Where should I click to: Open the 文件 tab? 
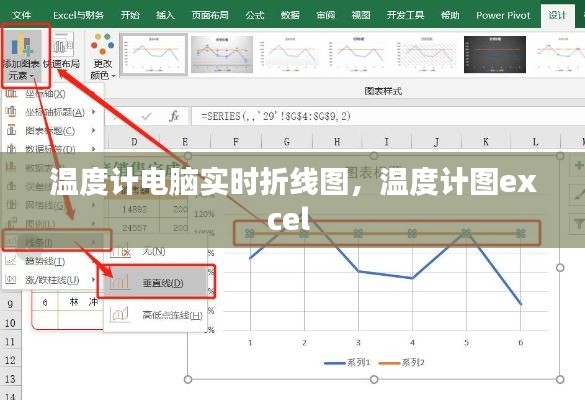pos(22,15)
